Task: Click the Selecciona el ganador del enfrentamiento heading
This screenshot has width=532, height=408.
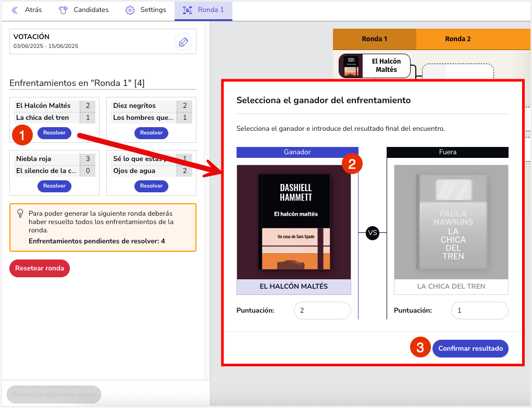Action: pyautogui.click(x=324, y=101)
